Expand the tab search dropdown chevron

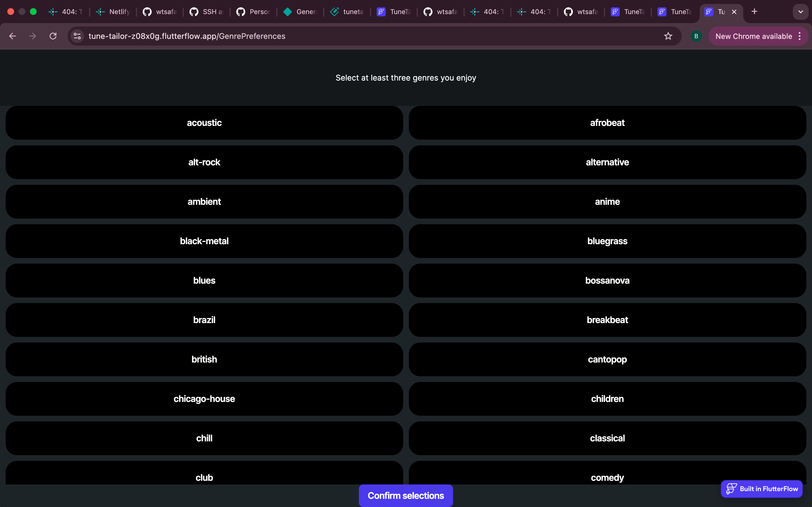[801, 12]
